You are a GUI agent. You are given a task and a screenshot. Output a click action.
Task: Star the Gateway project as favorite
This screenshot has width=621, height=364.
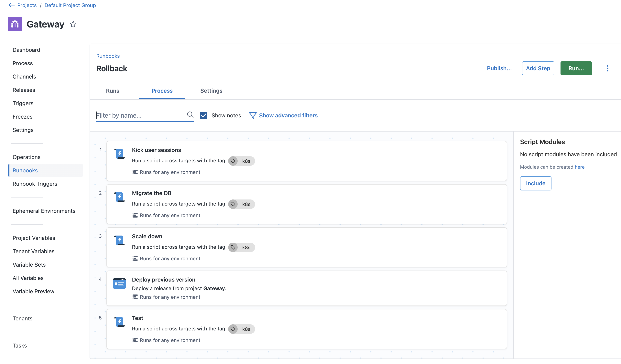(73, 24)
